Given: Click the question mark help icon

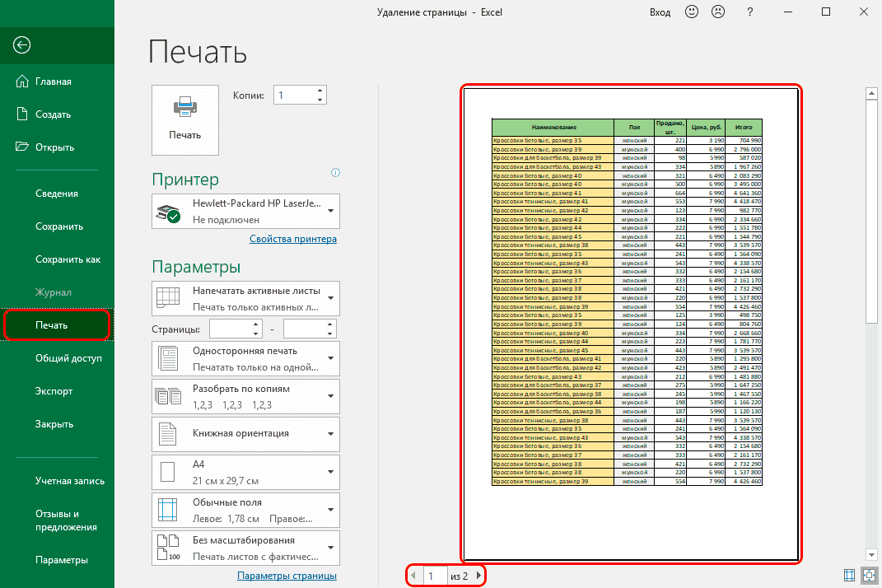Looking at the screenshot, I should pos(749,12).
